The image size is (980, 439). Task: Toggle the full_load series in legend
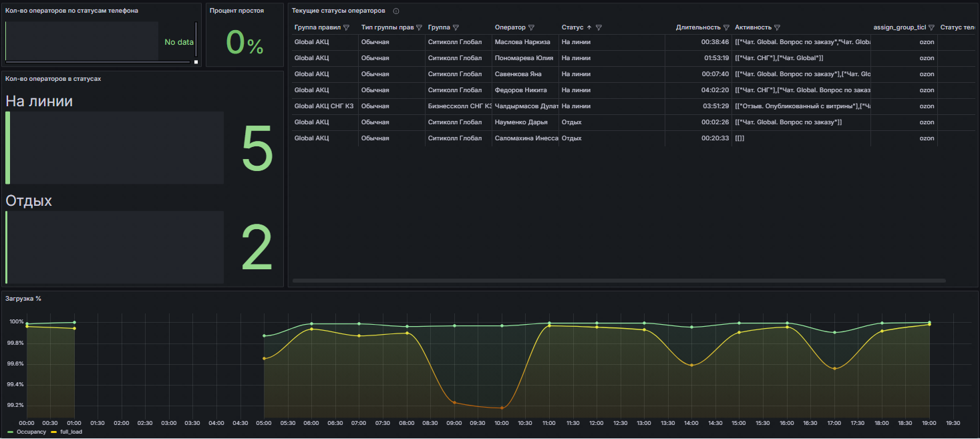(x=69, y=432)
